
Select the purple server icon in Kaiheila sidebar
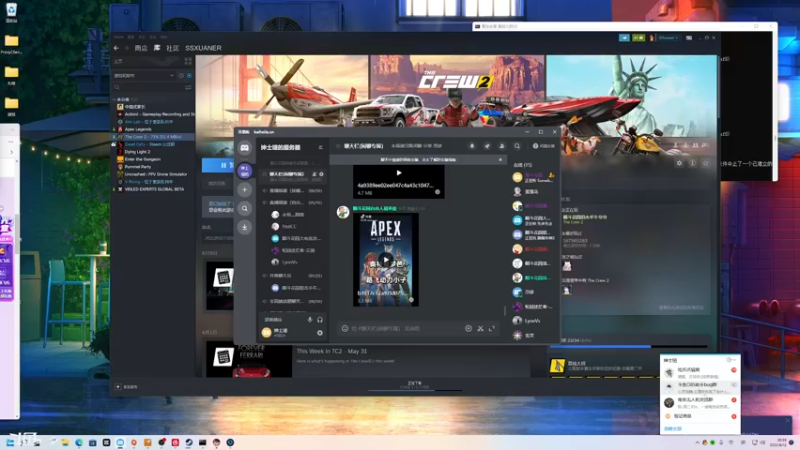[244, 170]
